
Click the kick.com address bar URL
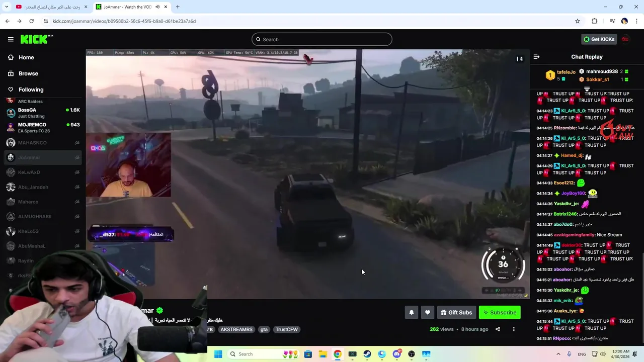(x=124, y=21)
